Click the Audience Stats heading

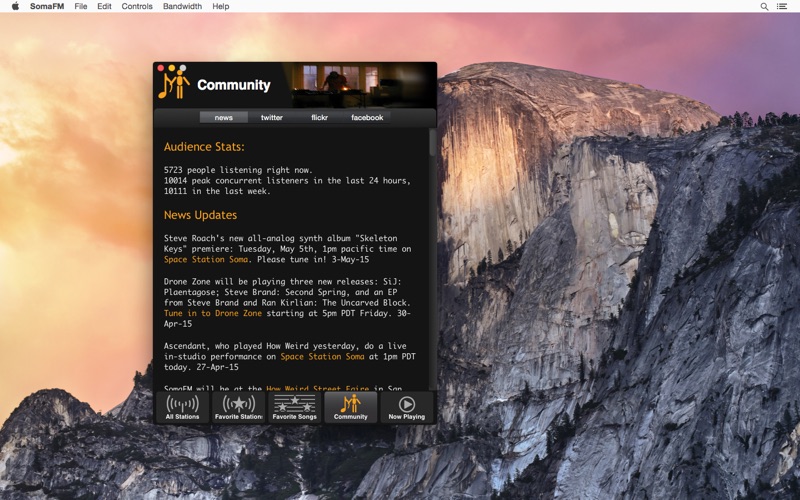pos(204,147)
